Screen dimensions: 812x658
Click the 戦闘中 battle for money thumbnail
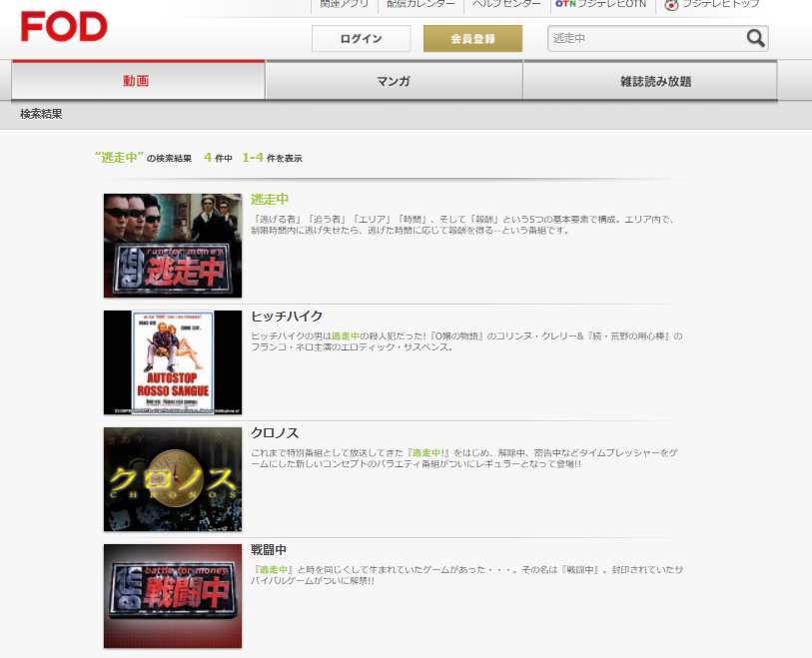click(173, 596)
